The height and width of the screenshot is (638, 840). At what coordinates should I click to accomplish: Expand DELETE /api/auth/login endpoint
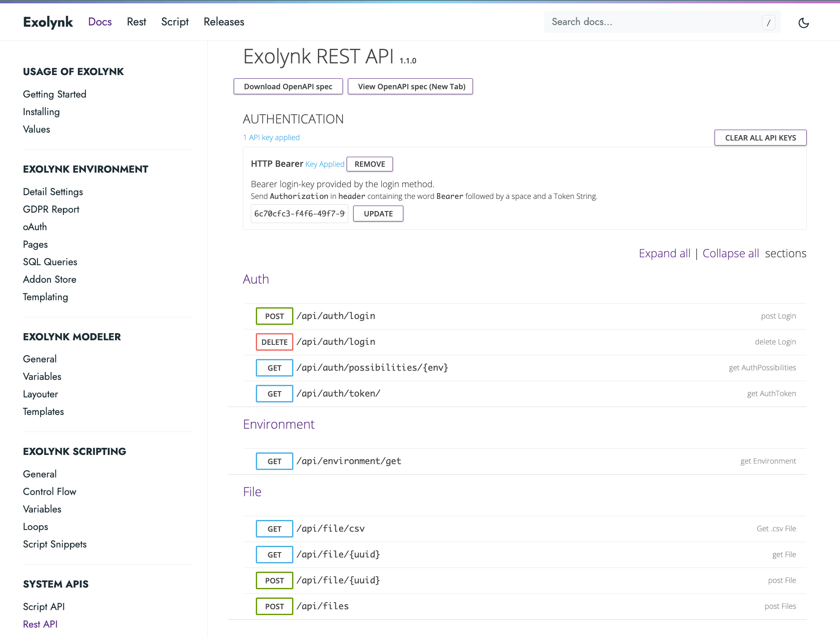click(x=525, y=342)
